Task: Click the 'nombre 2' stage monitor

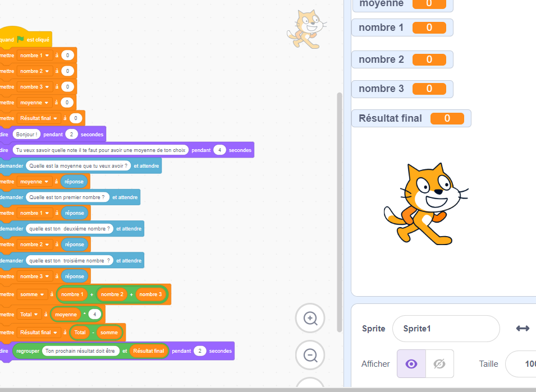Action: 402,59
